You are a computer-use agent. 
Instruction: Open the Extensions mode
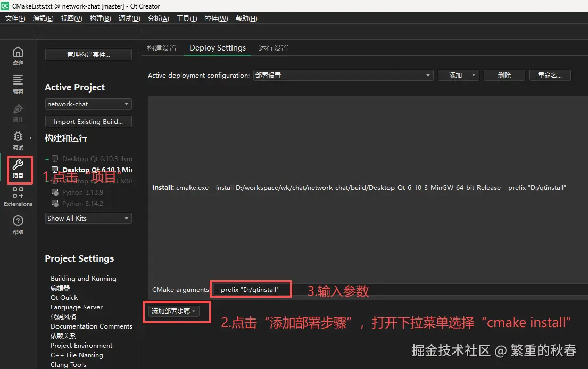pos(18,197)
